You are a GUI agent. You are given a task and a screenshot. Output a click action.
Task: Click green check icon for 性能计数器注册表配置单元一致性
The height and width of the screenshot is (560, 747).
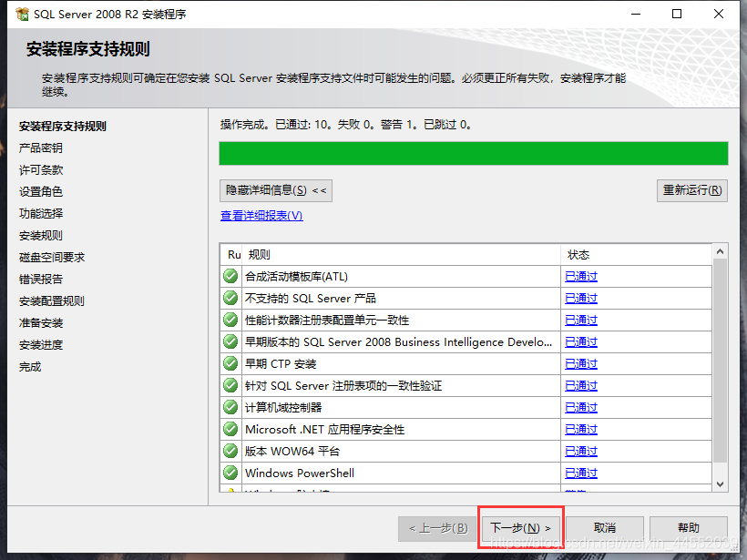230,320
